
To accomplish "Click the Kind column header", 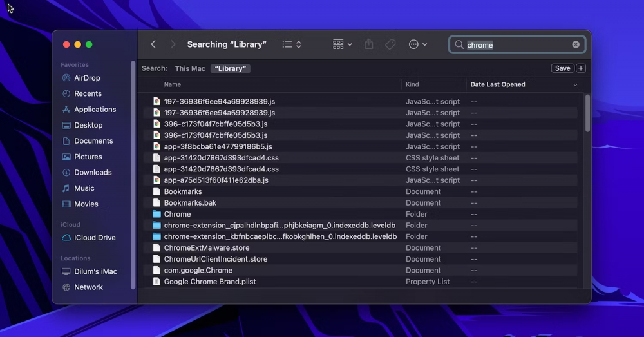I will pos(412,84).
